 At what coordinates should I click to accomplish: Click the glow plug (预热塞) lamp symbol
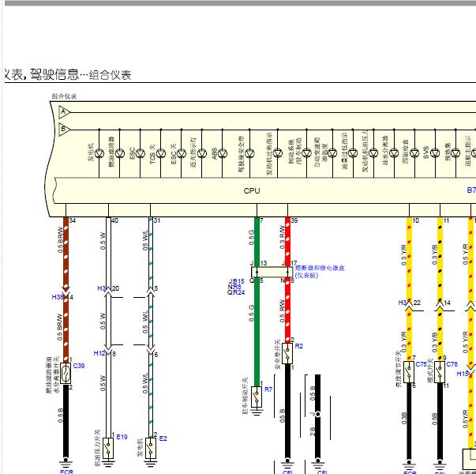tap(455, 153)
